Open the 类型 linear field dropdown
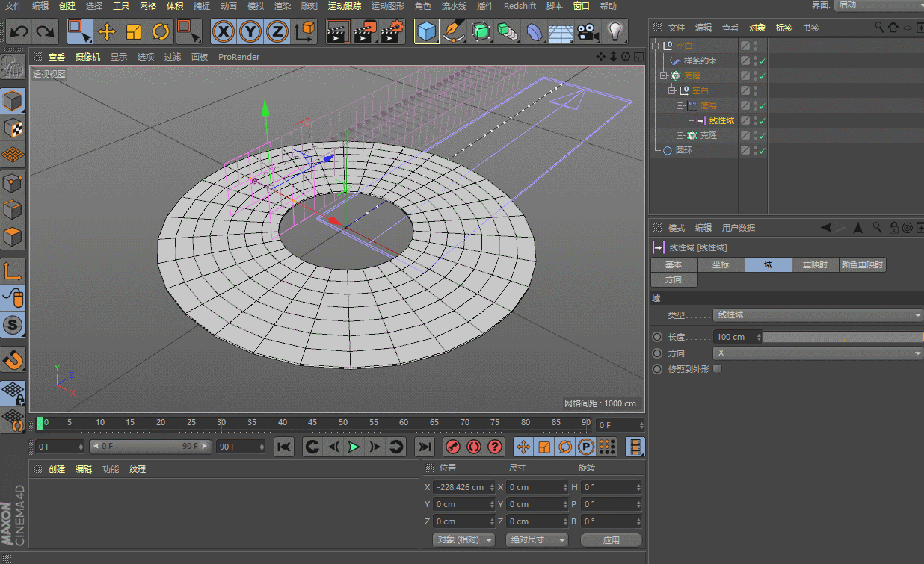Image resolution: width=924 pixels, height=564 pixels. click(818, 315)
